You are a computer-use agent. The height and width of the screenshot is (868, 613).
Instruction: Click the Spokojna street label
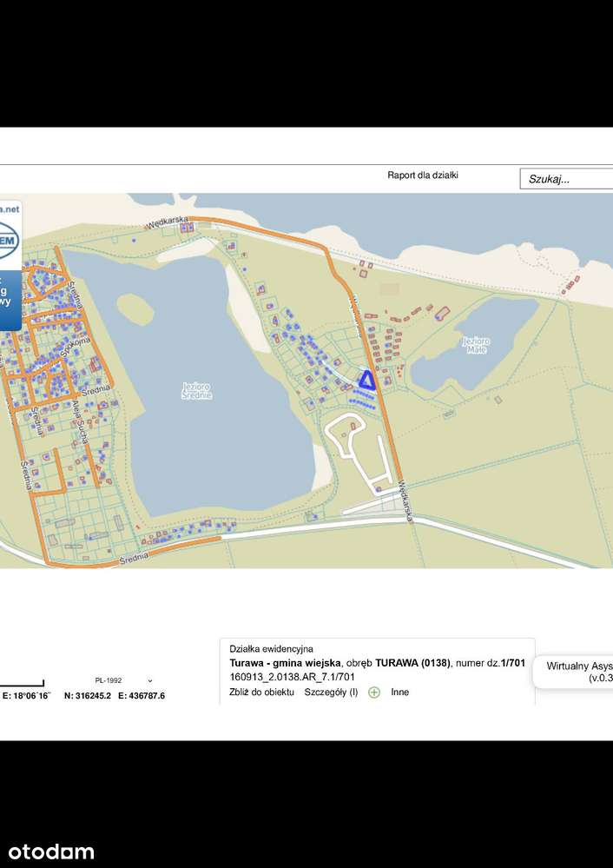point(77,346)
